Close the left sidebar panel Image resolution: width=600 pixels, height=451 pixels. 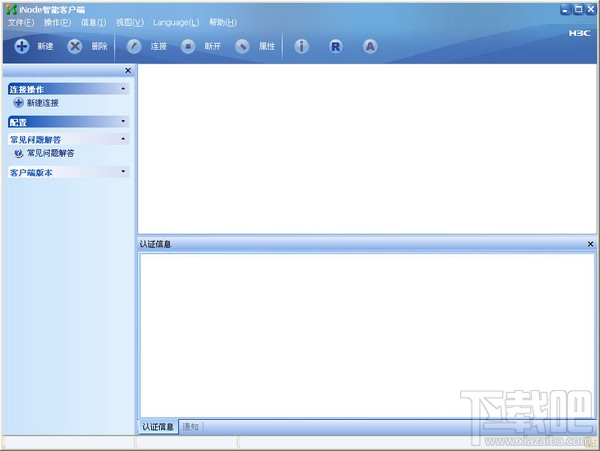[x=128, y=70]
